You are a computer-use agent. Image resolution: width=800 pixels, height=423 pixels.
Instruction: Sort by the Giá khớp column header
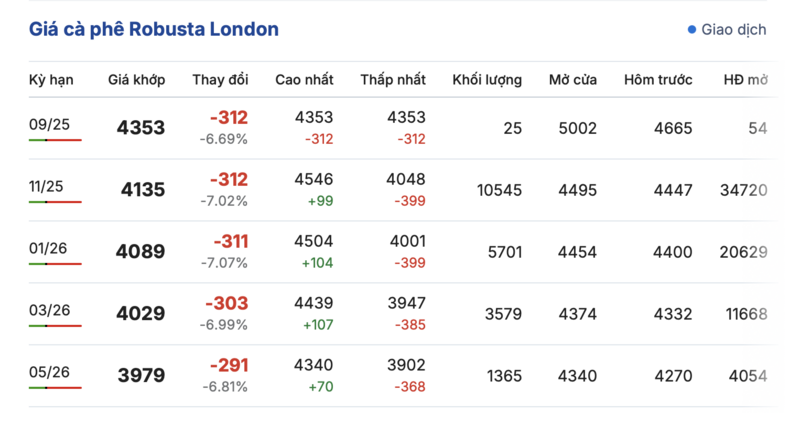137,79
